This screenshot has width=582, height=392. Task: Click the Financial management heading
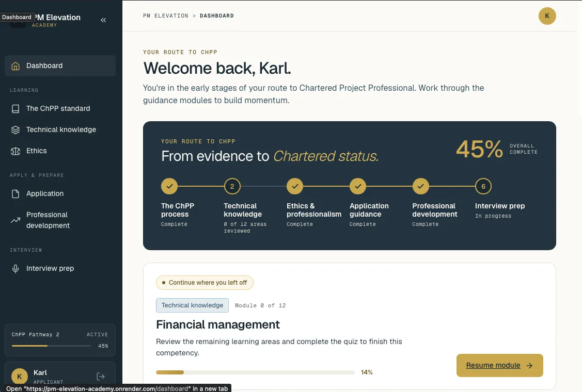[218, 324]
